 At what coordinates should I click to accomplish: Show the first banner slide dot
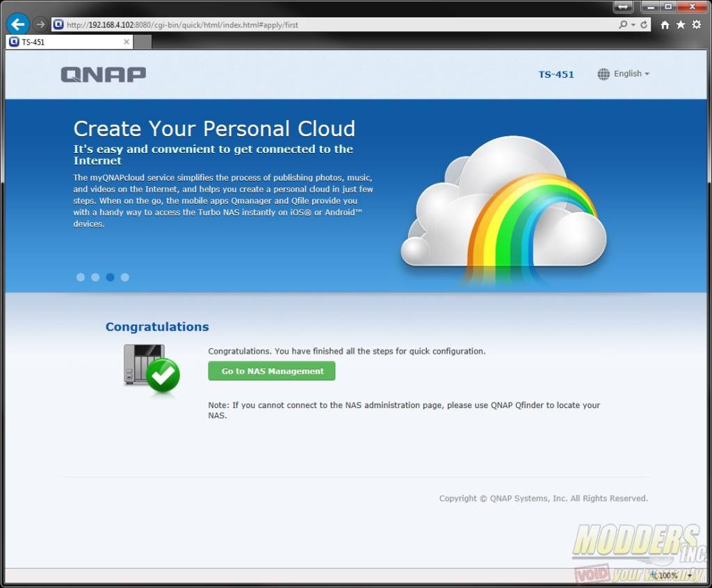coord(81,277)
